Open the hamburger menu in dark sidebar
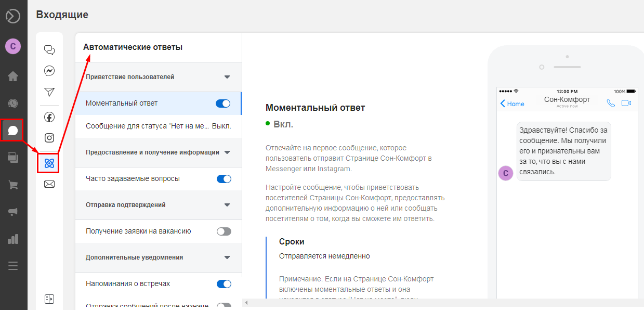 point(13,266)
